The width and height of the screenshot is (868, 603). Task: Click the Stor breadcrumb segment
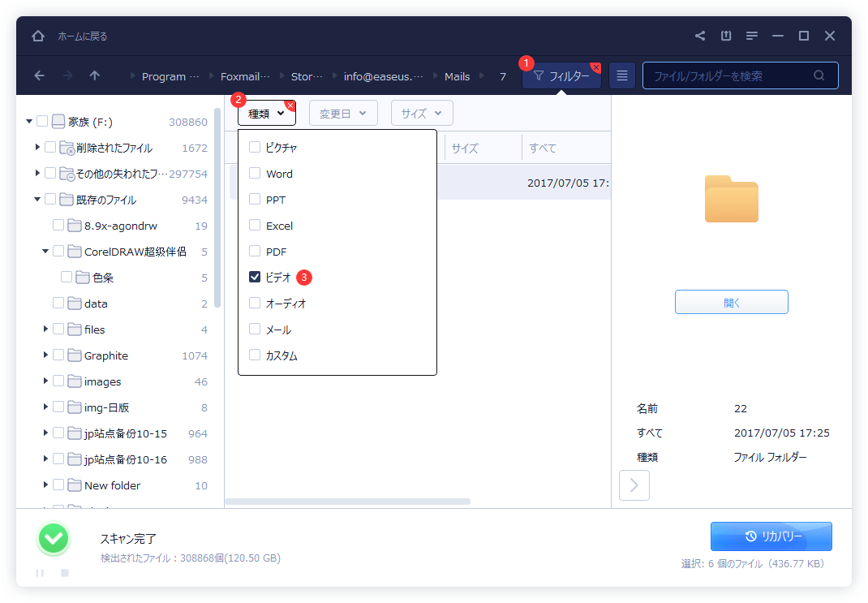pyautogui.click(x=307, y=76)
